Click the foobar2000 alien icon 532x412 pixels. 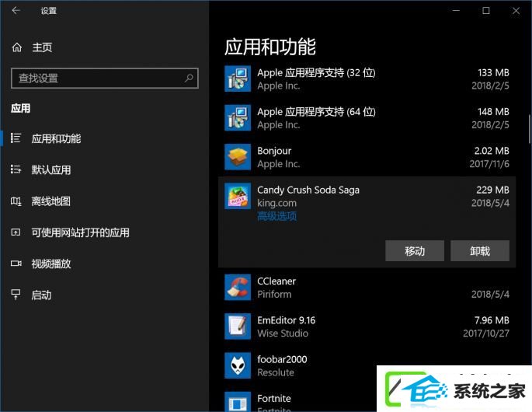238,365
